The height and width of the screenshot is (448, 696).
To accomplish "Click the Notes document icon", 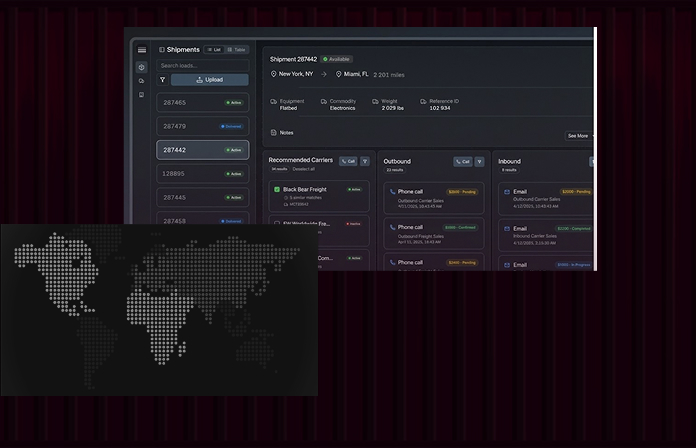I will 274,132.
